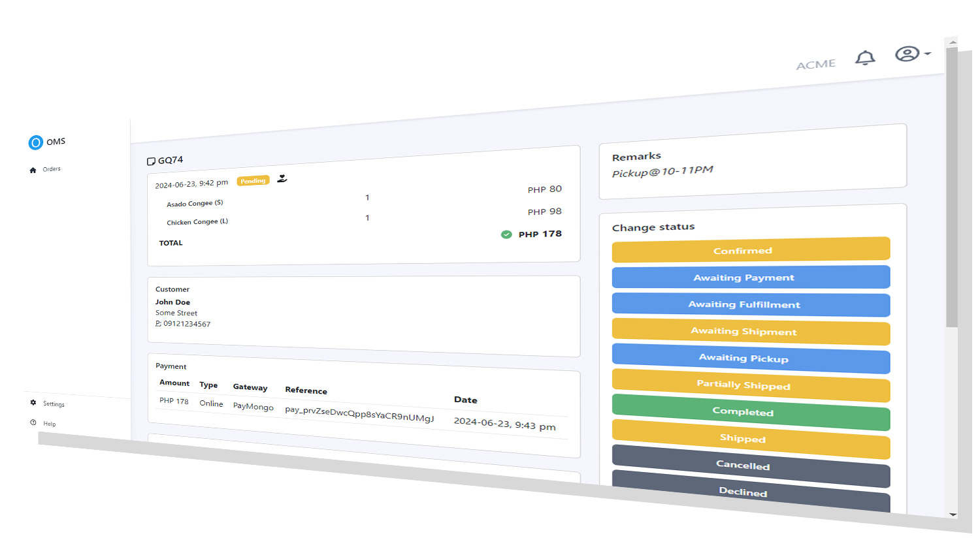The image size is (980, 555).
Task: Click the square icon beside GQ74
Action: (x=151, y=161)
